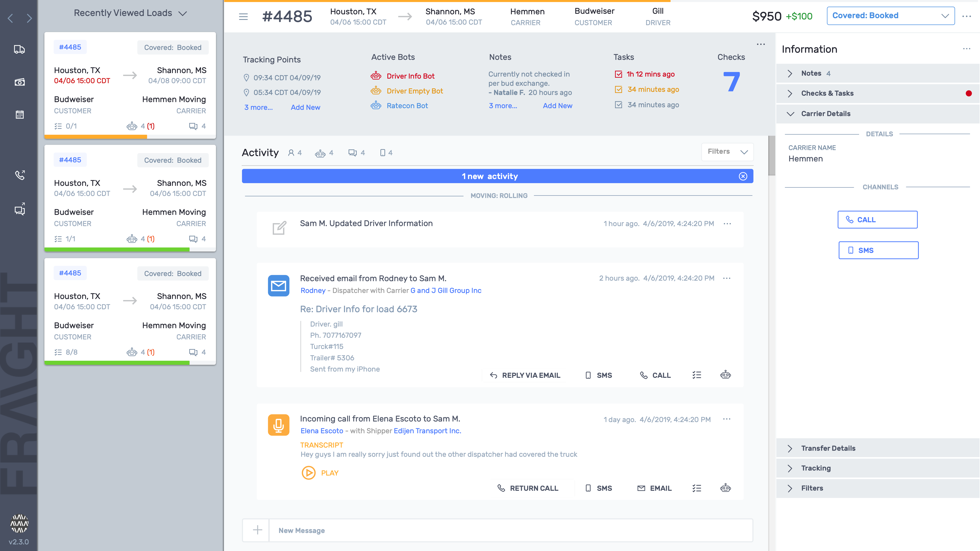
Task: Click Add New under Notes
Action: pos(557,106)
